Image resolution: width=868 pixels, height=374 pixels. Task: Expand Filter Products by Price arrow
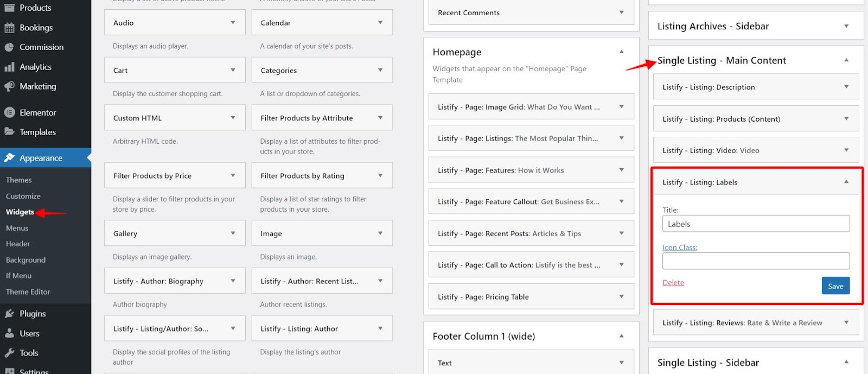click(x=233, y=175)
